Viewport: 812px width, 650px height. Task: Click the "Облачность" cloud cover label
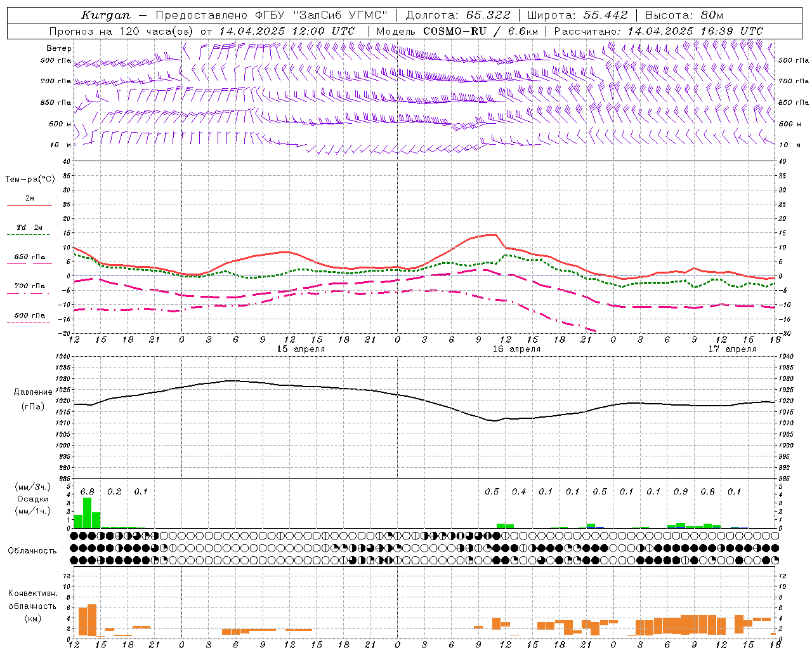click(x=32, y=551)
